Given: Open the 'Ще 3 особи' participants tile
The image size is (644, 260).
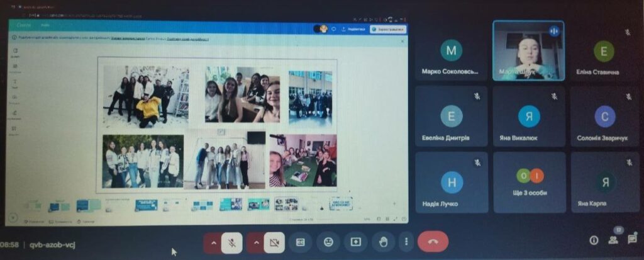Looking at the screenshot, I should click(529, 182).
